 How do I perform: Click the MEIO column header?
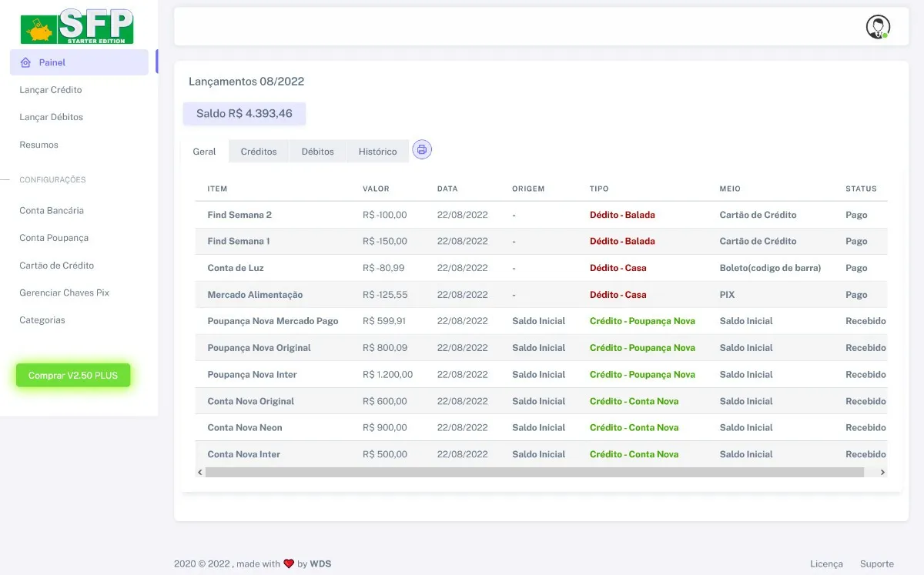(730, 189)
